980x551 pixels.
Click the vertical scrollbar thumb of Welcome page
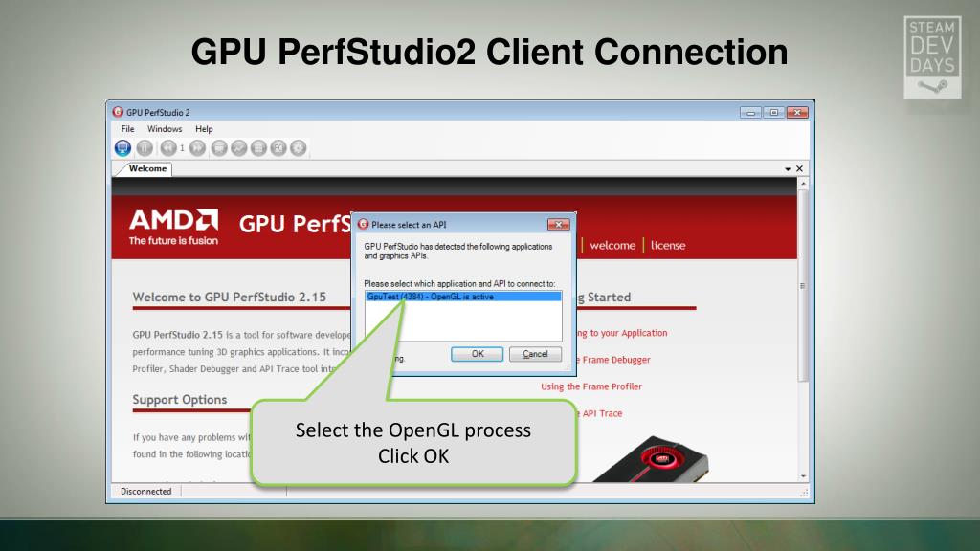point(803,285)
